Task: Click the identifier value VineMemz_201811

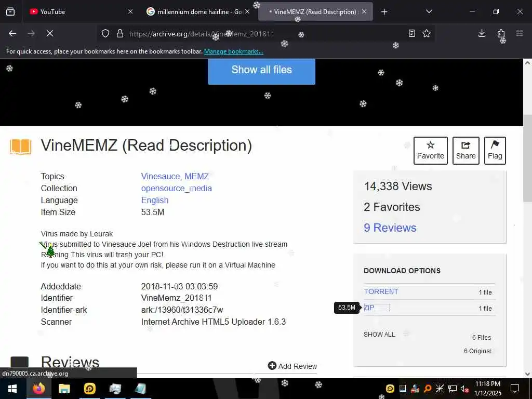Action: (177, 298)
